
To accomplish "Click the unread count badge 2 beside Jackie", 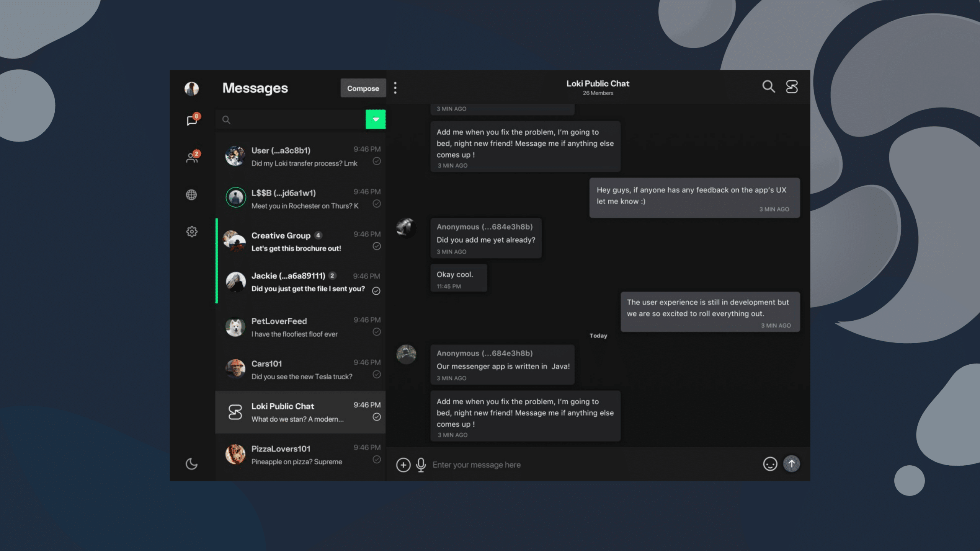I will tap(332, 275).
